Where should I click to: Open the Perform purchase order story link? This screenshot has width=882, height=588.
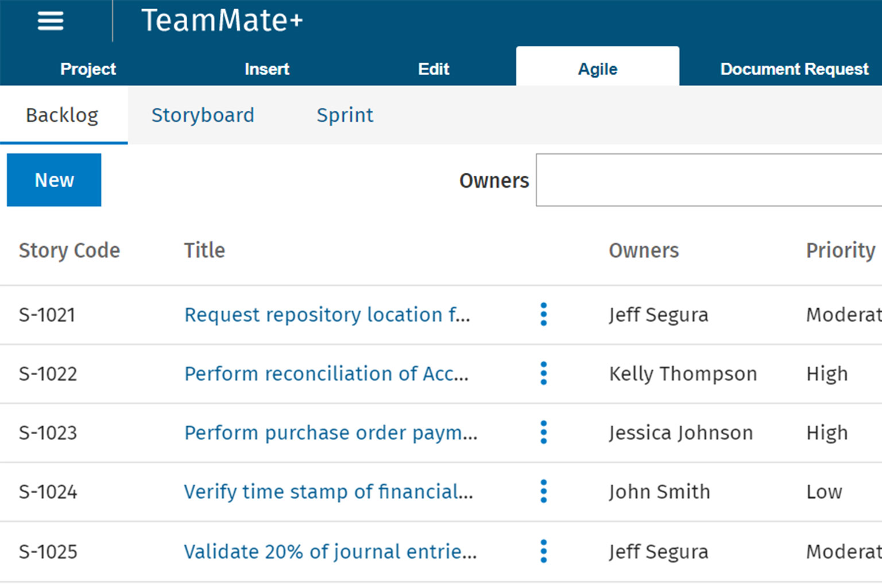pyautogui.click(x=330, y=432)
